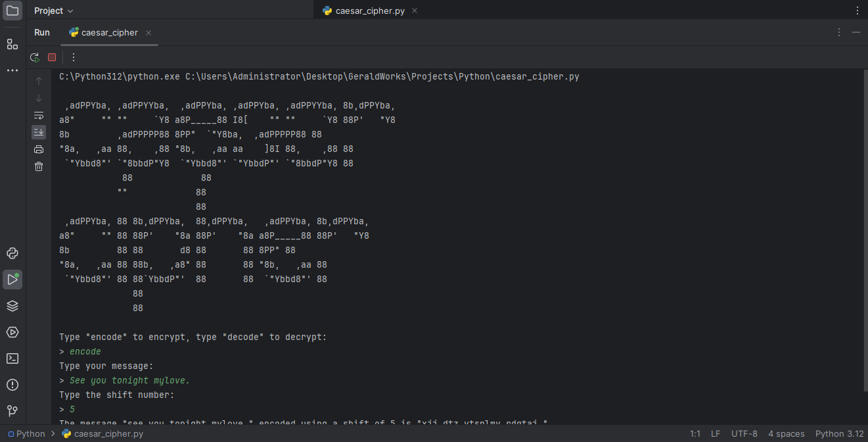
Task: Open the UTF-8 file encoding selector
Action: point(744,433)
